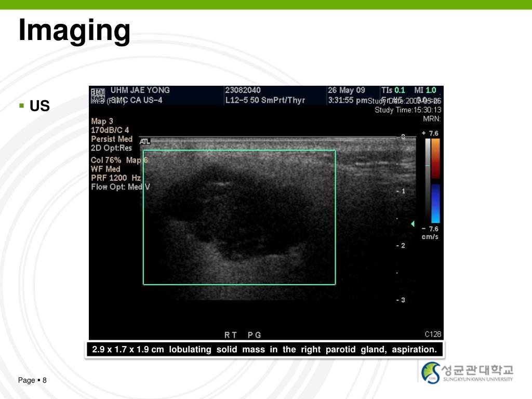The image size is (532, 399).
Task: Click the 'Flow Opt: Med V' setting
Action: click(x=121, y=187)
